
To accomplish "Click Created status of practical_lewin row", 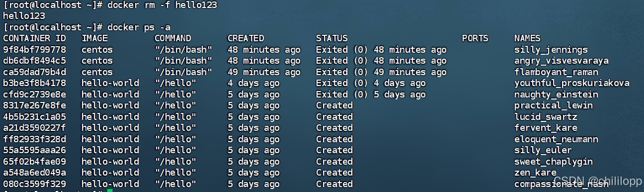I will [x=334, y=105].
